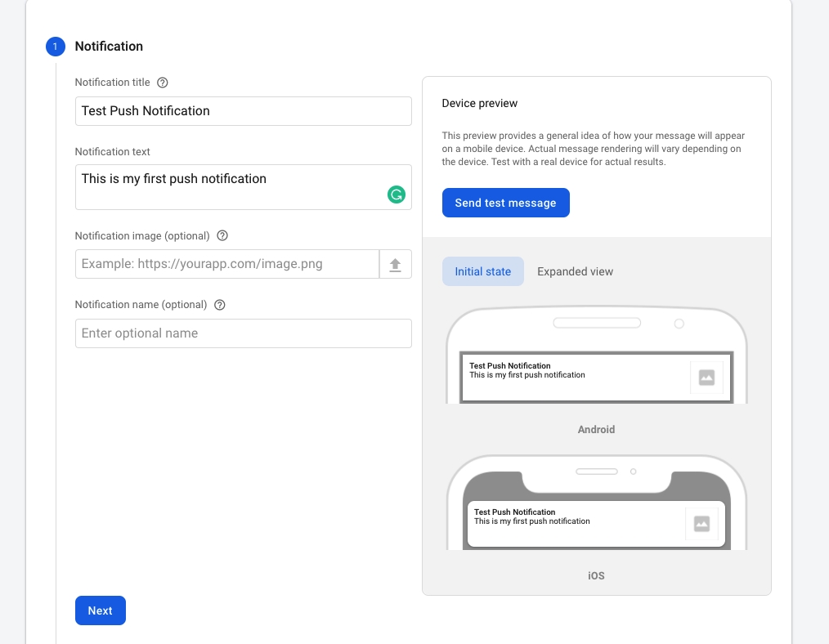The image size is (829, 644).
Task: Click image placeholder icon in Android preview
Action: point(706,378)
